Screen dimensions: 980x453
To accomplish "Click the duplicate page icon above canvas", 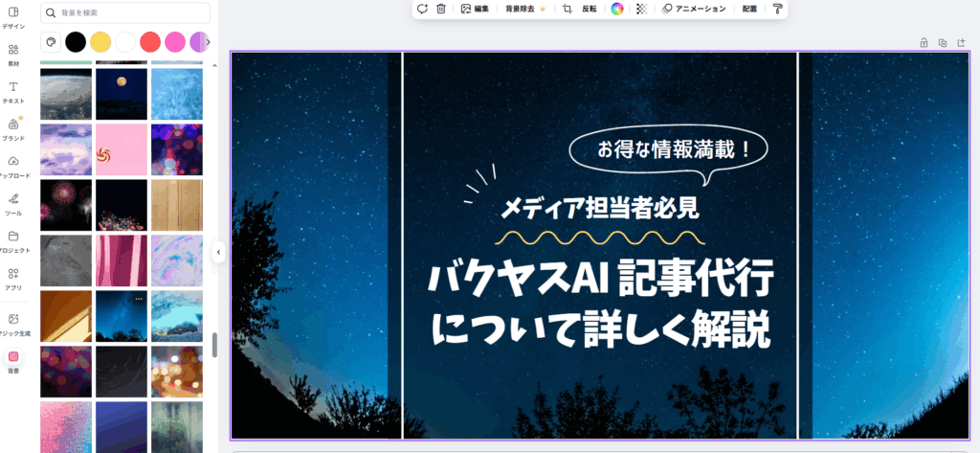I will (943, 43).
